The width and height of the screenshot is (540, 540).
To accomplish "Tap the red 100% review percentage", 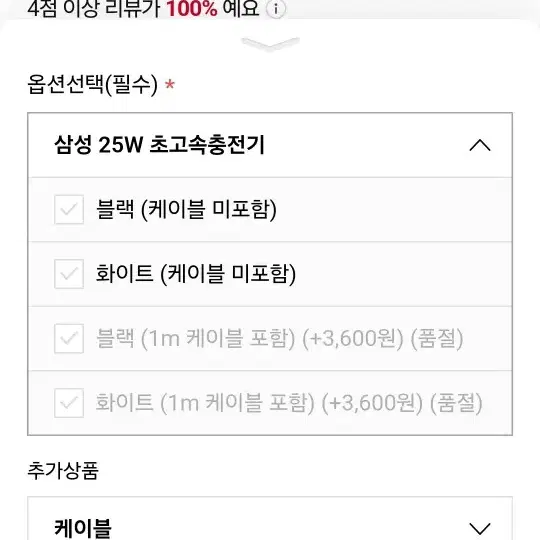I will [191, 9].
